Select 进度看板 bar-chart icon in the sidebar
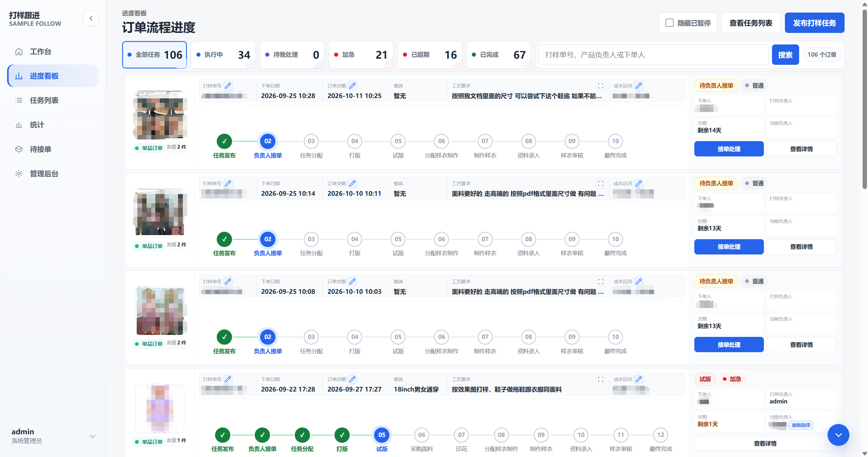 (x=19, y=76)
